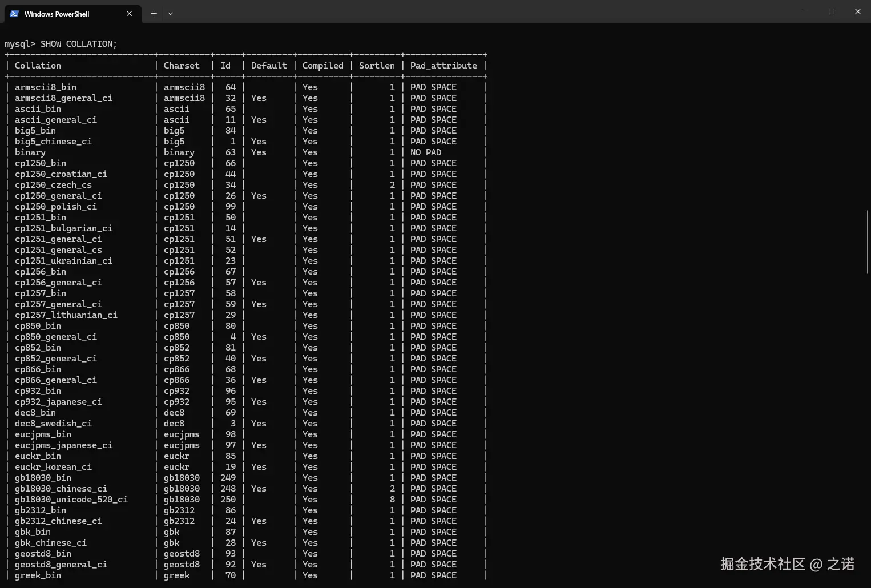Open the new tab dropdown chevron

[x=170, y=13]
